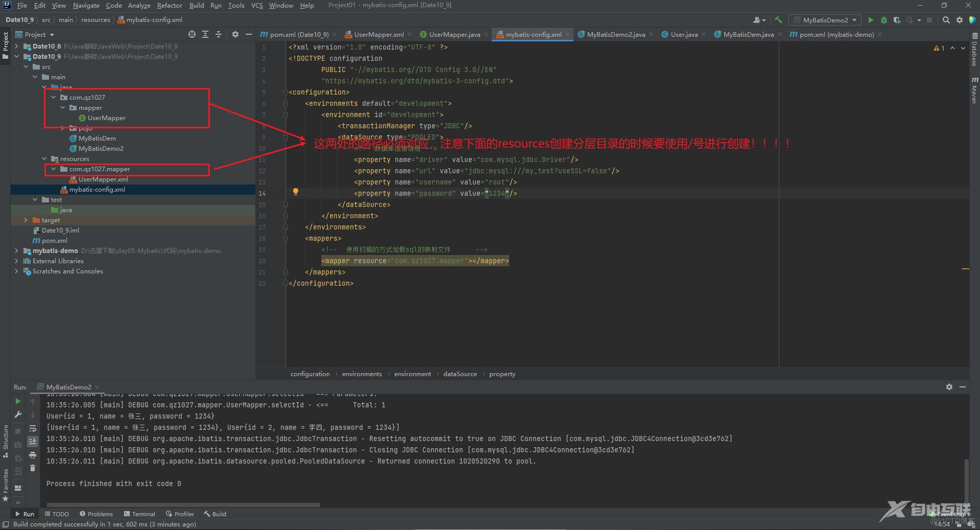The image size is (980, 530).
Task: Toggle the Project side tab
Action: (5, 45)
